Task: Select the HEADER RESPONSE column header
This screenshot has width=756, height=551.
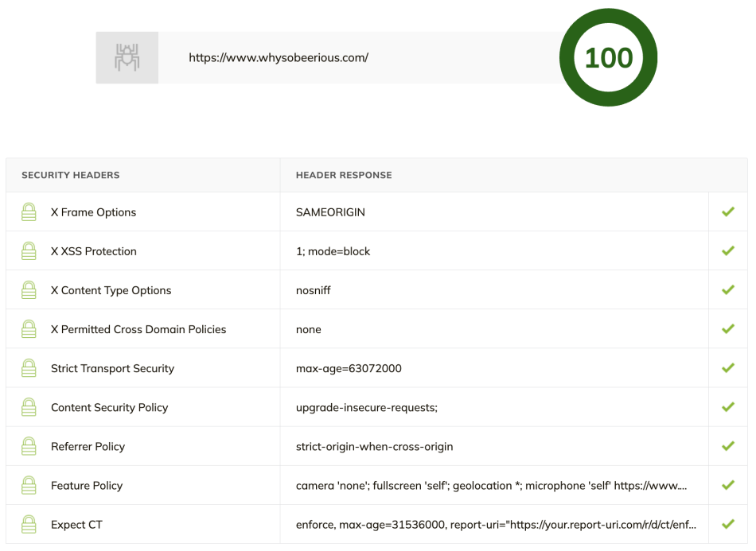Action: click(x=344, y=175)
